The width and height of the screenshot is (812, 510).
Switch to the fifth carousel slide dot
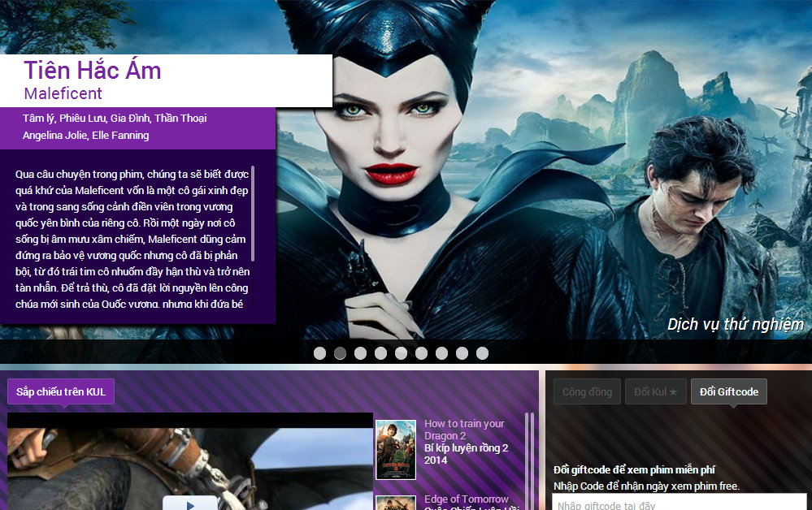(401, 352)
